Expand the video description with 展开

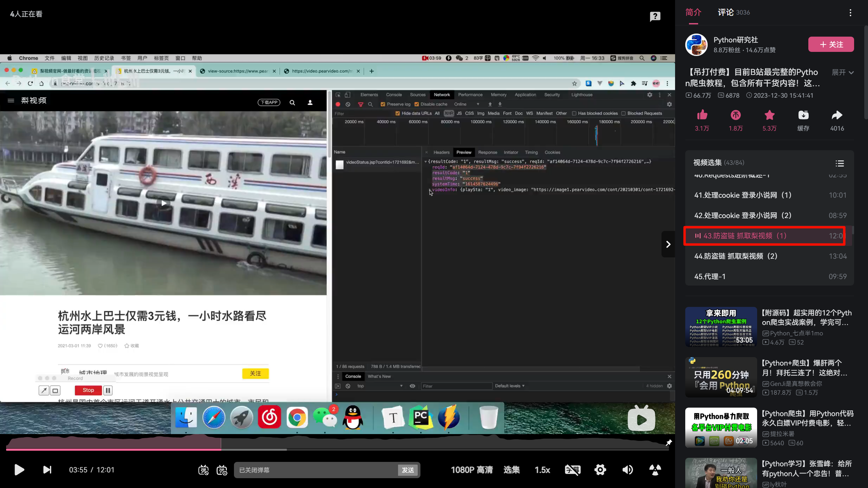[842, 73]
